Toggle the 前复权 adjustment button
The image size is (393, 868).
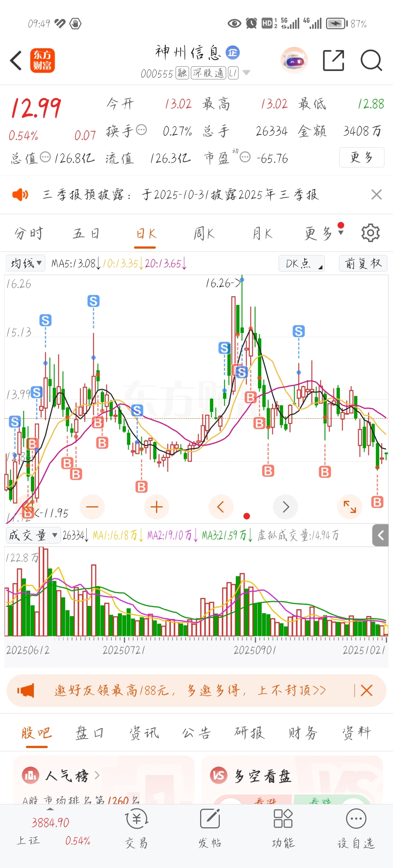(363, 263)
